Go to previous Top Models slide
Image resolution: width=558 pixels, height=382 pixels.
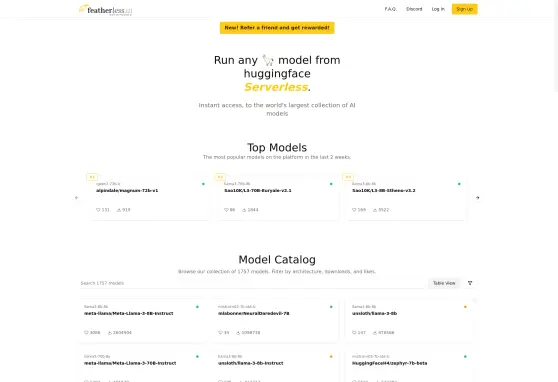(77, 198)
